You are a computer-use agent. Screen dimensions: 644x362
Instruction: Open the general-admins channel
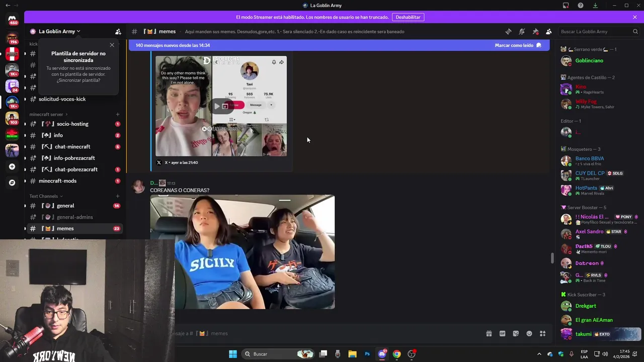(75, 217)
